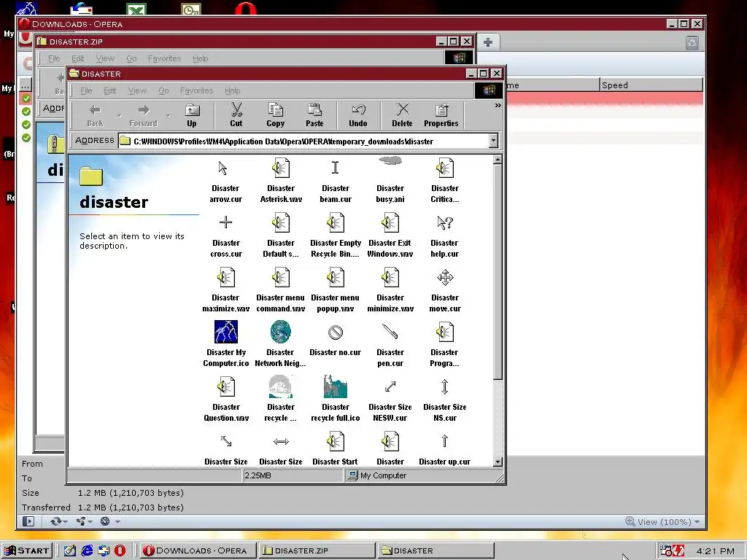Click the Undo toolbar icon
The width and height of the screenshot is (747, 560).
[x=358, y=116]
